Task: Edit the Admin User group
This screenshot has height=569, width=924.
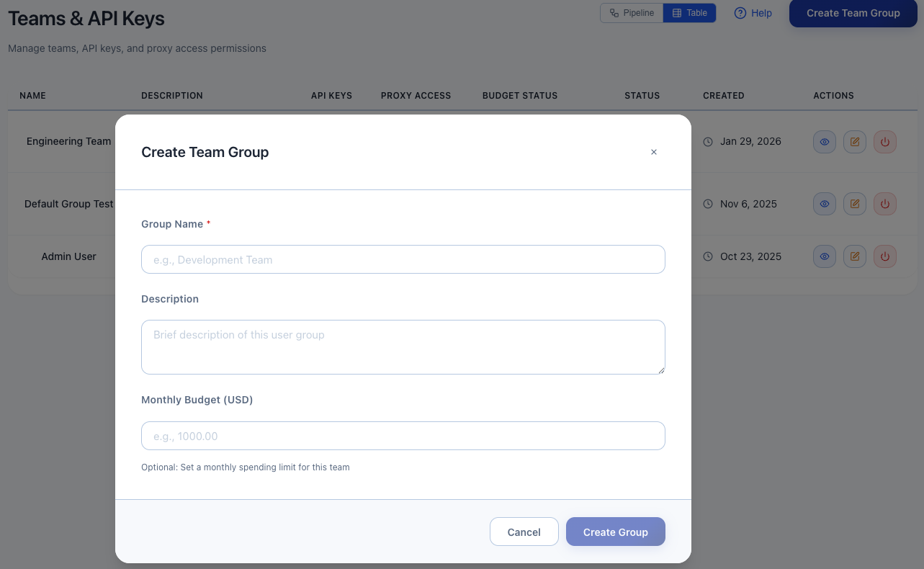Action: pyautogui.click(x=854, y=256)
